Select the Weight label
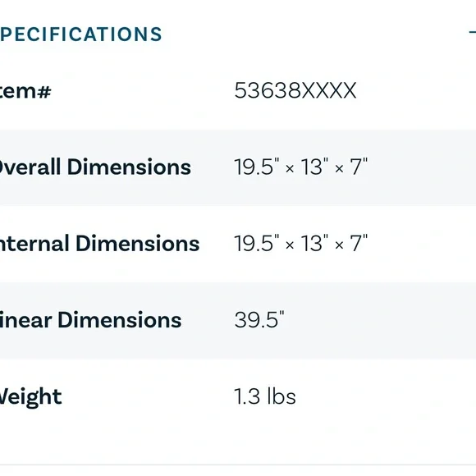This screenshot has height=476, width=476. tap(30, 396)
